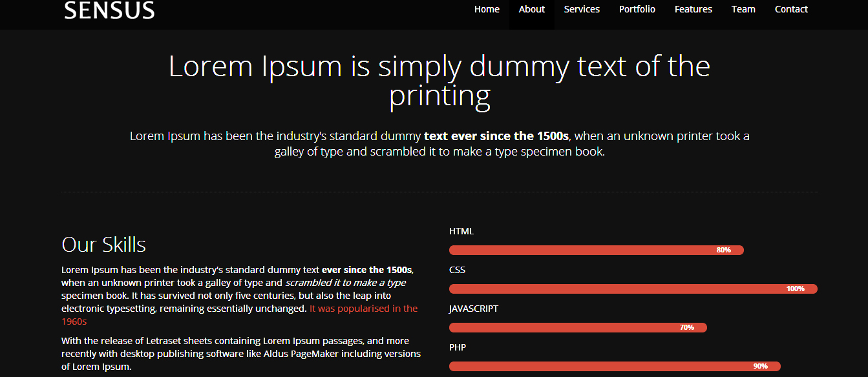Click the 'With the release of Letraset' paragraph
This screenshot has width=868, height=377.
(x=240, y=354)
